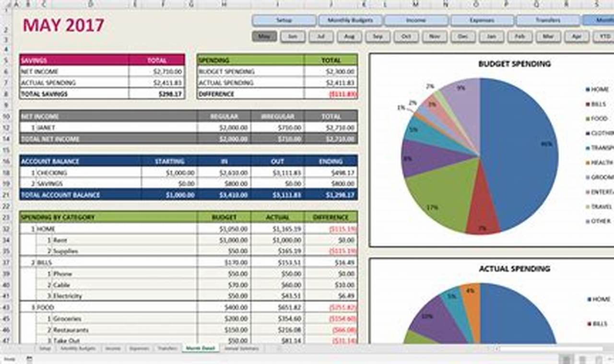614x364 pixels.
Task: Click FOOD legend entry in Budget Spending chart
Action: [597, 118]
